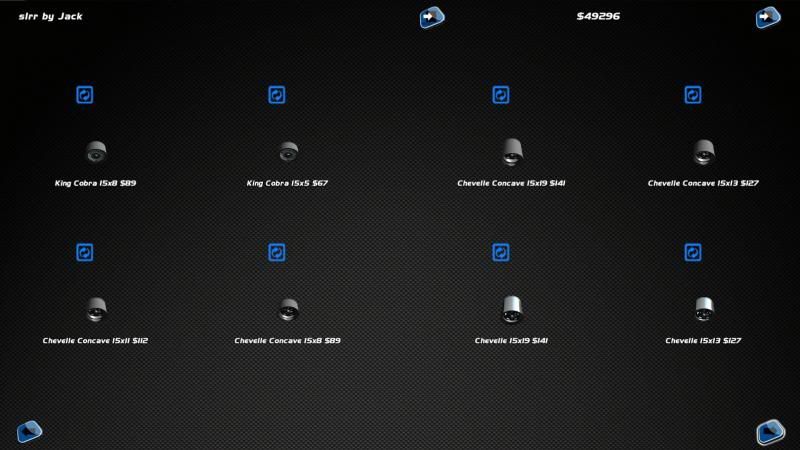Select the King Cobra 15x5 wheel thumbnail

[288, 152]
